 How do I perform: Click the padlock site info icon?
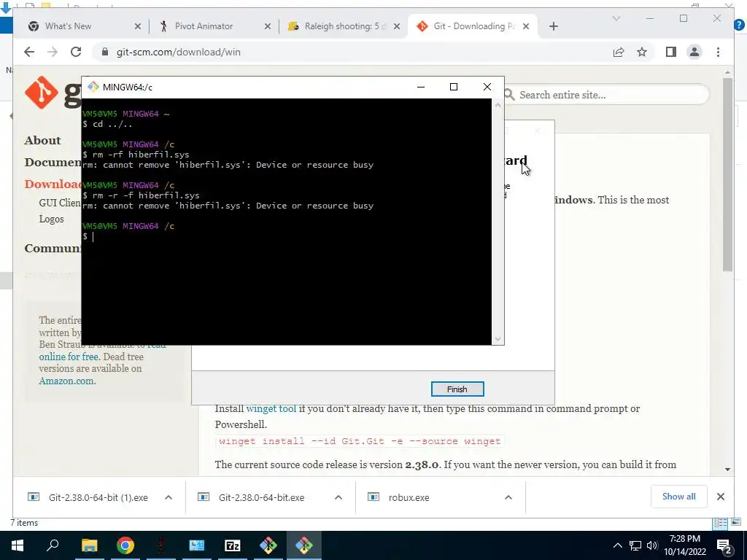point(105,52)
